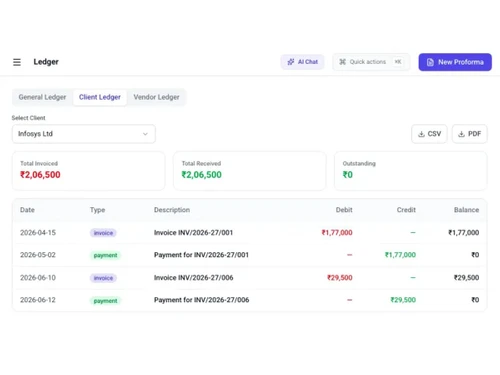Click the Select Client label
Screen dimensions: 500x375
(29, 118)
